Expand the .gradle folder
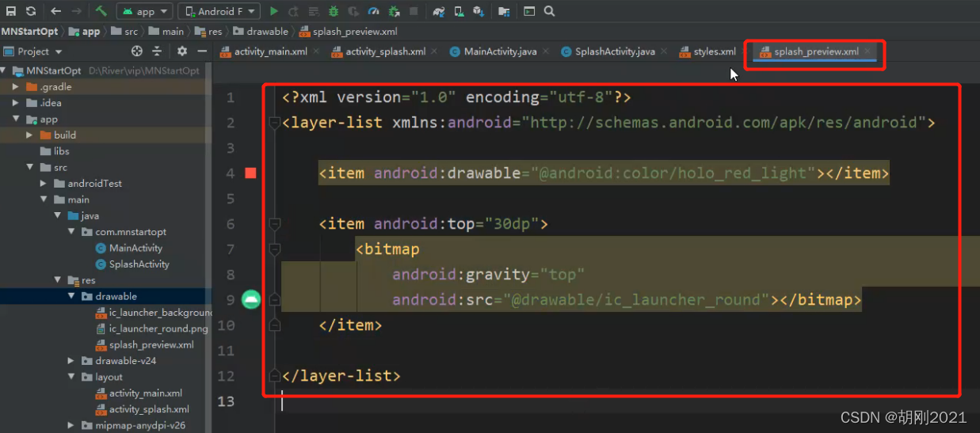The width and height of the screenshot is (980, 433). click(x=16, y=86)
